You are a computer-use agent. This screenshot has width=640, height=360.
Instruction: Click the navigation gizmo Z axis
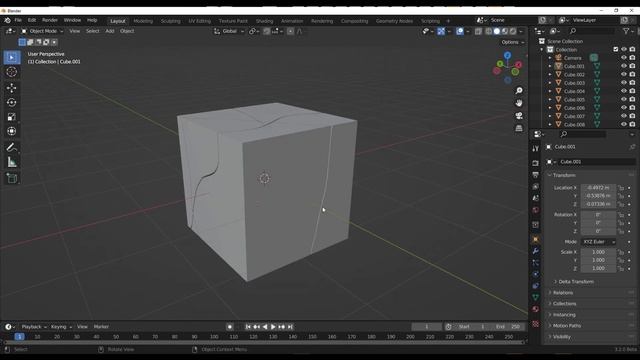click(507, 55)
